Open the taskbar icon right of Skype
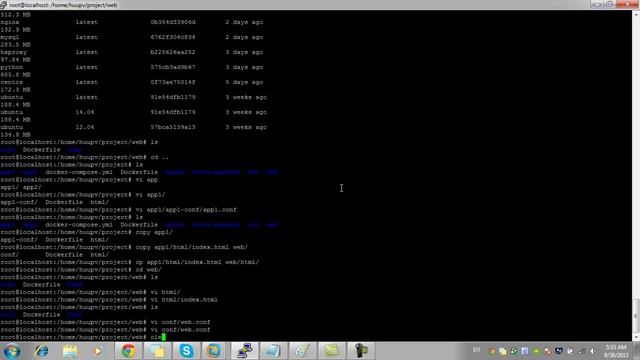The width and height of the screenshot is (640, 360). coord(213,351)
